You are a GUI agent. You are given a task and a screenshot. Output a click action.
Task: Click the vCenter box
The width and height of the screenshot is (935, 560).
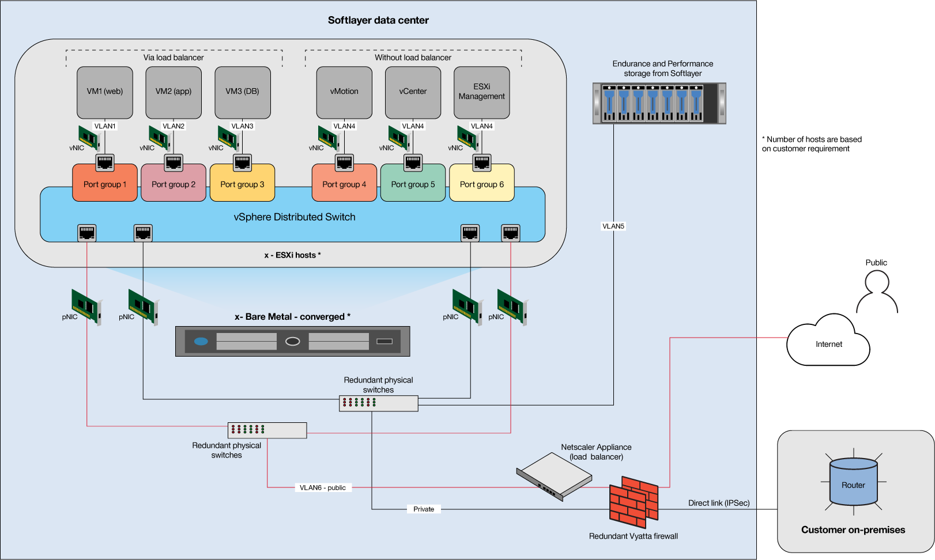pos(413,92)
